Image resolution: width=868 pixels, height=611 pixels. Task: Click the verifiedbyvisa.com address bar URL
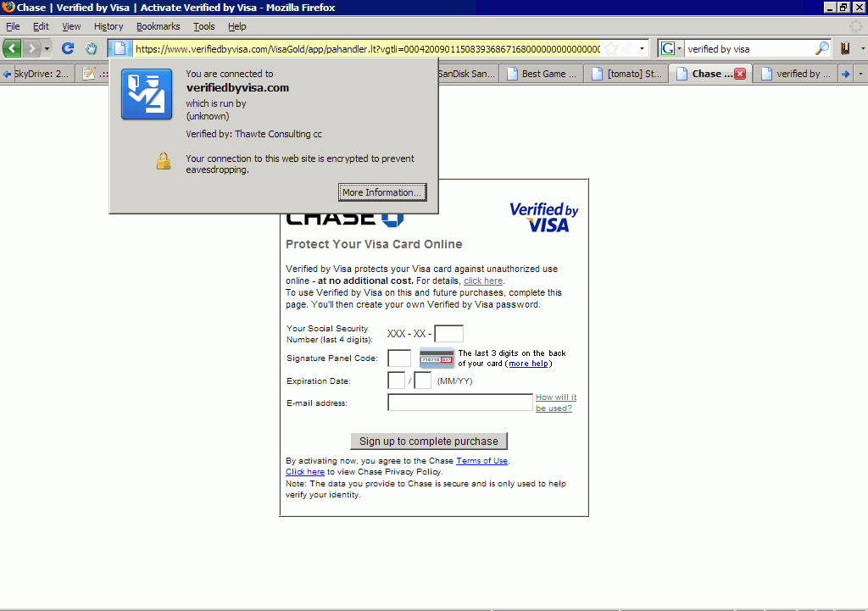[368, 49]
